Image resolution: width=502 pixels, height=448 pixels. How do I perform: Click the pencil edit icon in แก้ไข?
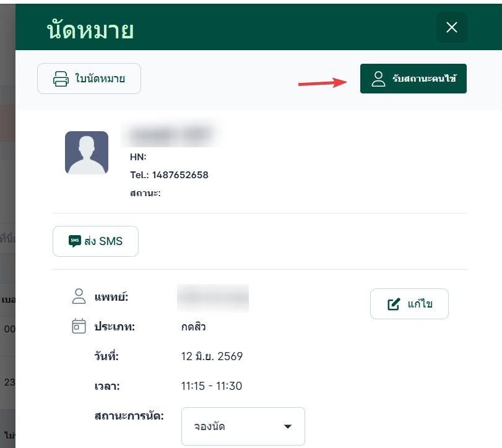(x=394, y=304)
